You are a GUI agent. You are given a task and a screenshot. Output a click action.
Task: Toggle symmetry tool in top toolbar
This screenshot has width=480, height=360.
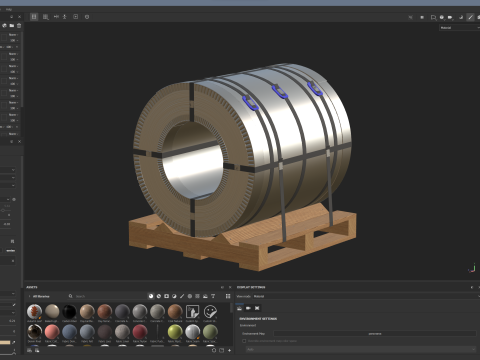[x=56, y=17]
